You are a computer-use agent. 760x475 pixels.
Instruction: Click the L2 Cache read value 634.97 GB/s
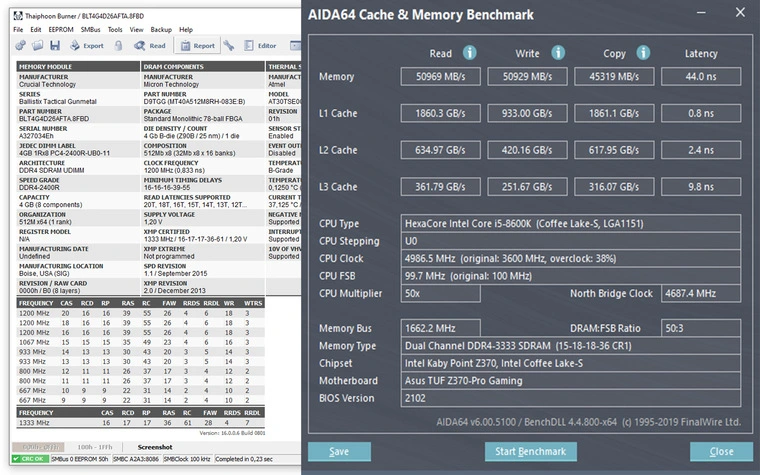[x=441, y=150]
